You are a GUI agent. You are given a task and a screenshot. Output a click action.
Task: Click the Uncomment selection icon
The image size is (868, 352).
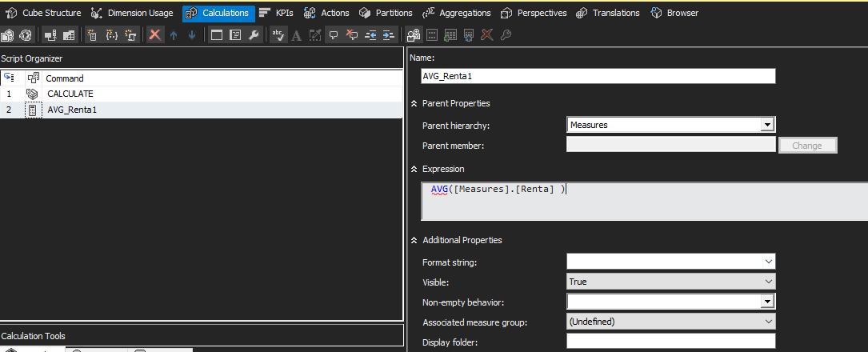(x=352, y=35)
